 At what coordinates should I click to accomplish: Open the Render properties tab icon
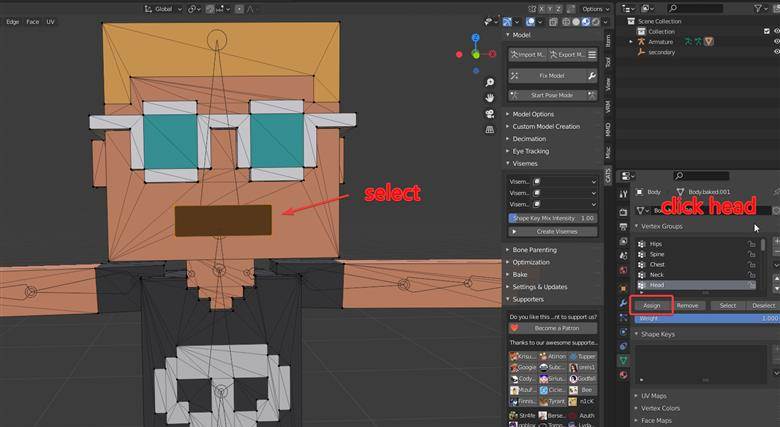click(623, 212)
